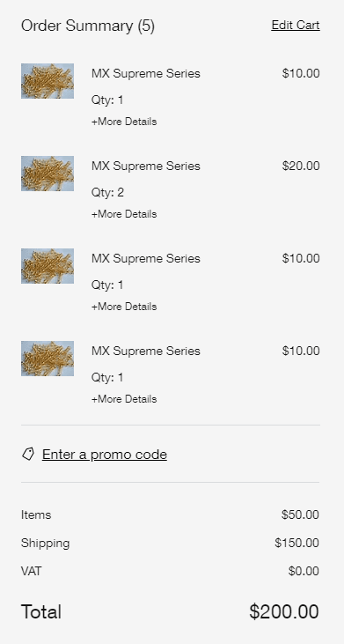Click the promo code tag icon
The width and height of the screenshot is (344, 644).
click(x=28, y=454)
